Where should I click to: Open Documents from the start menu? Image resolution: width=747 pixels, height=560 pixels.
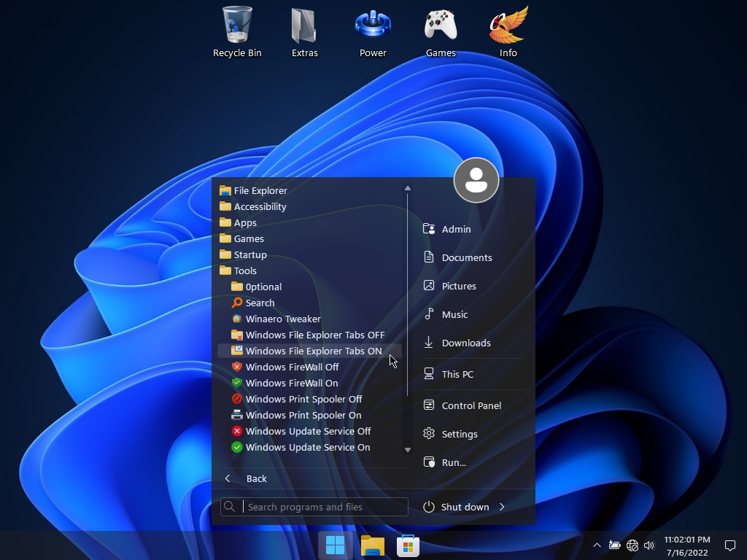(473, 257)
